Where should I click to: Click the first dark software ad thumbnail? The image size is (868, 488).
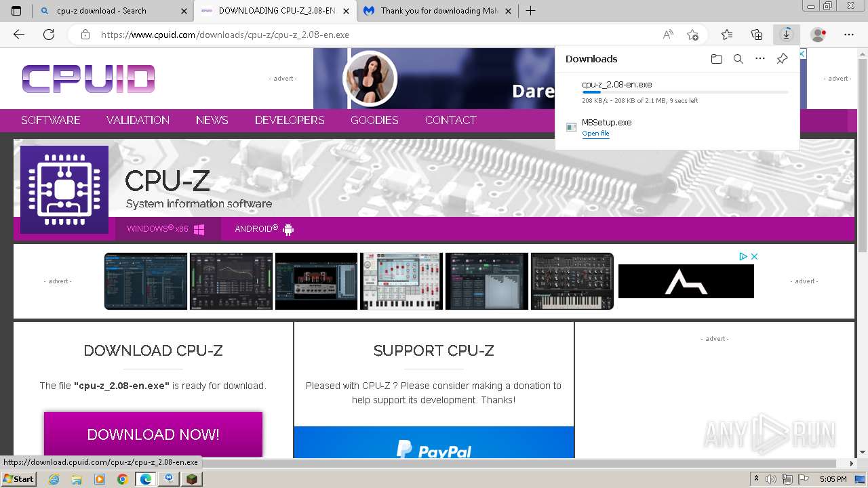(146, 281)
